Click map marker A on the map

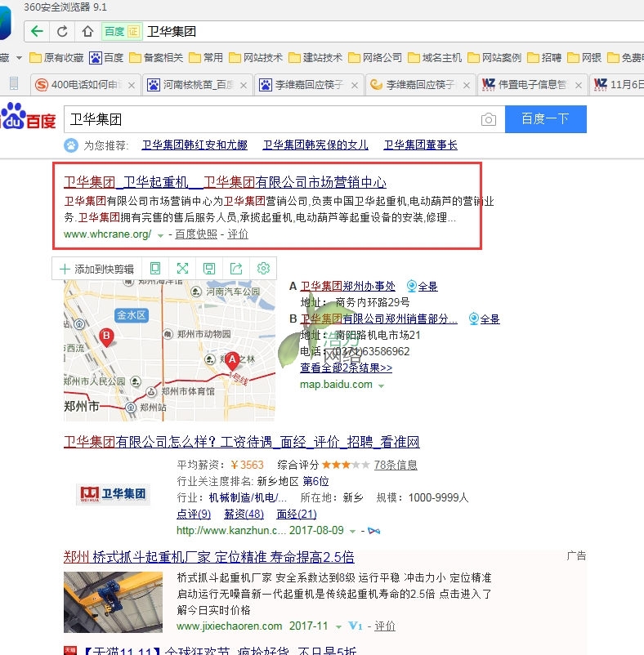[232, 359]
